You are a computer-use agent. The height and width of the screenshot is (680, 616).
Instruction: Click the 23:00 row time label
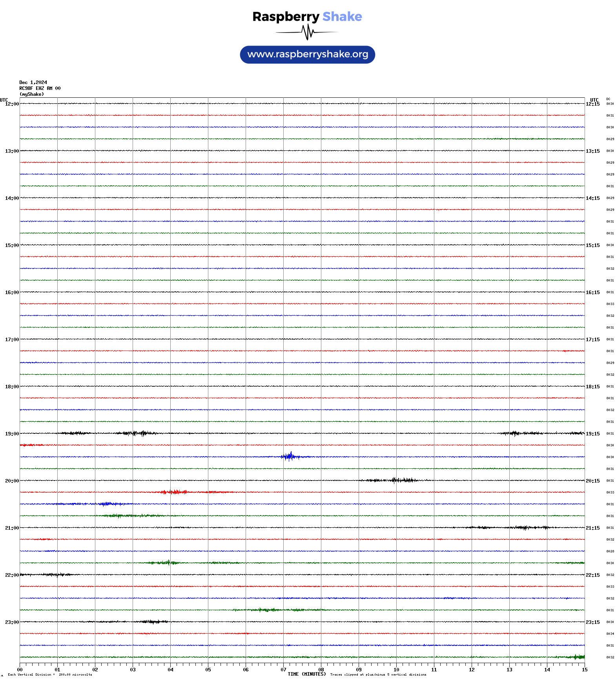point(12,622)
